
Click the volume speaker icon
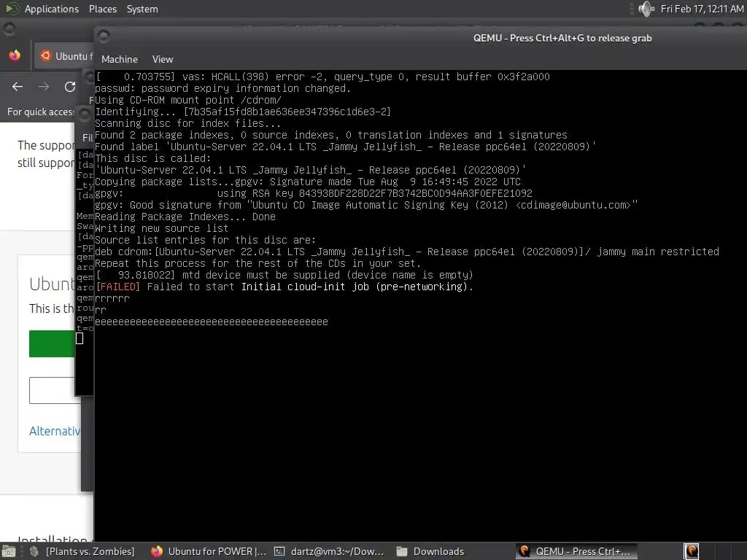646,9
